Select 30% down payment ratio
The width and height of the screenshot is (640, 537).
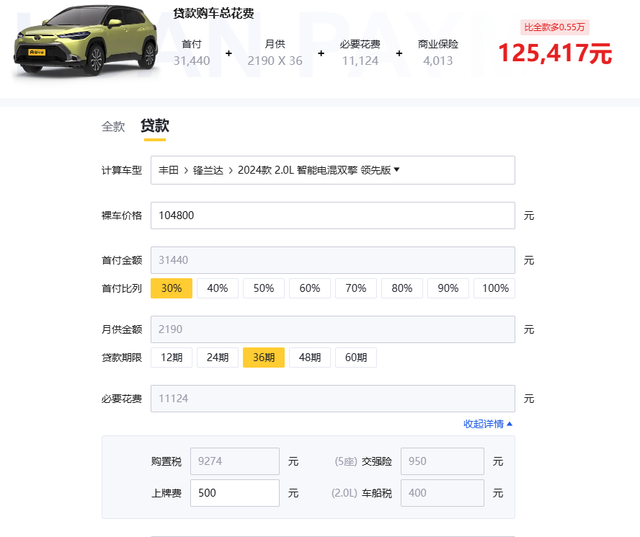[171, 288]
